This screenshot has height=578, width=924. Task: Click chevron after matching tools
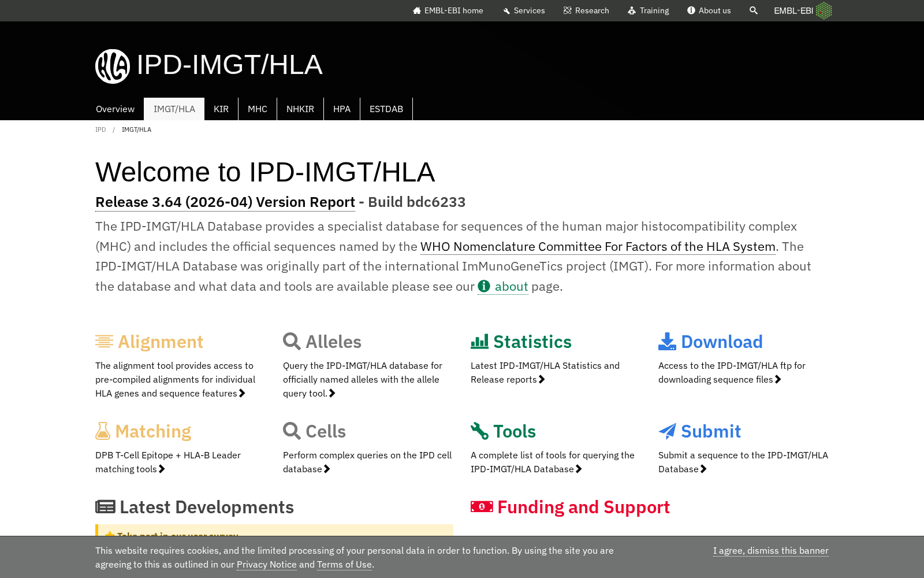click(162, 469)
